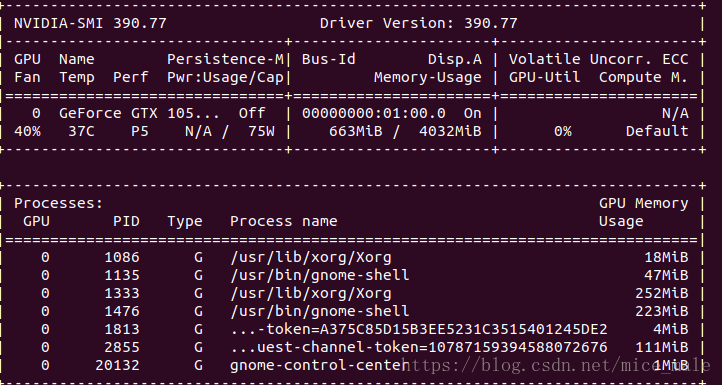Select GPU name GeForce GTX 105...
722x385 pixels.
(140, 113)
